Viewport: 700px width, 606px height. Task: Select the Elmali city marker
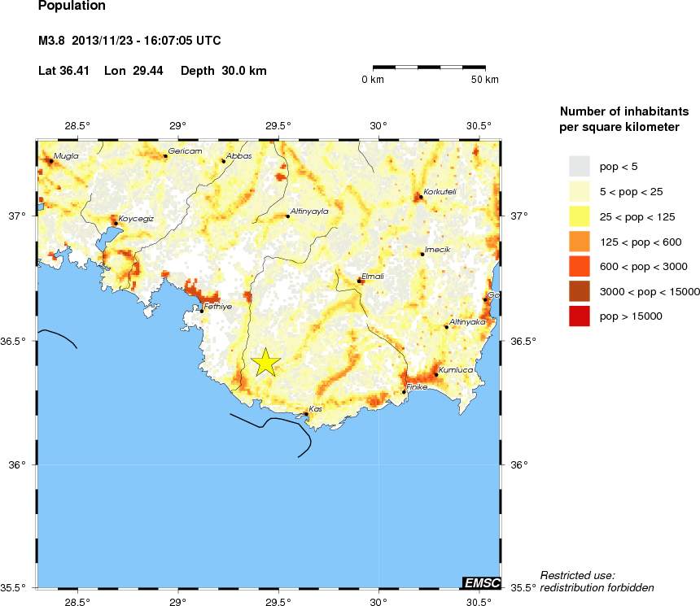click(x=359, y=281)
